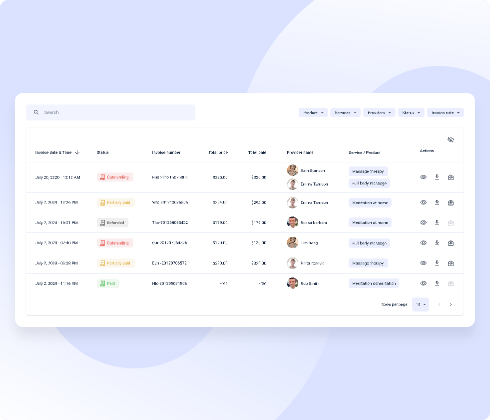The height and width of the screenshot is (420, 490).
Task: Open filter dropdown between Patient and Providers
Action: (x=345, y=113)
